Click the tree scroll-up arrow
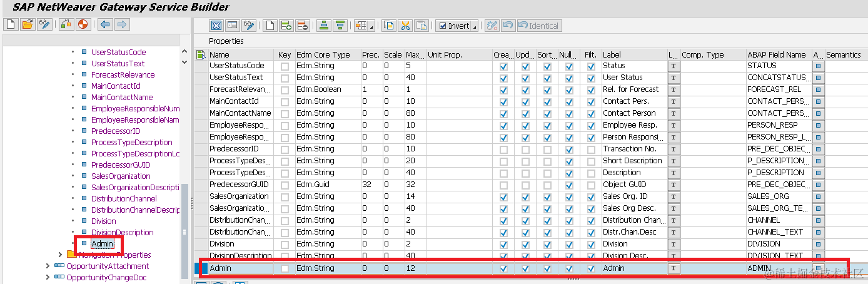 tap(184, 52)
